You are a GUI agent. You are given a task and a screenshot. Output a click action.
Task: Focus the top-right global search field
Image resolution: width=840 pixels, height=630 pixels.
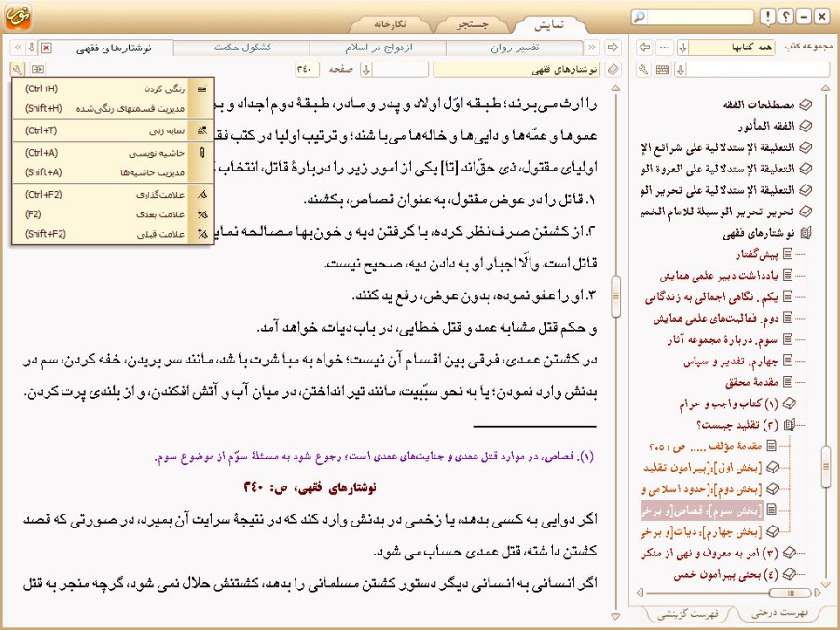[701, 17]
